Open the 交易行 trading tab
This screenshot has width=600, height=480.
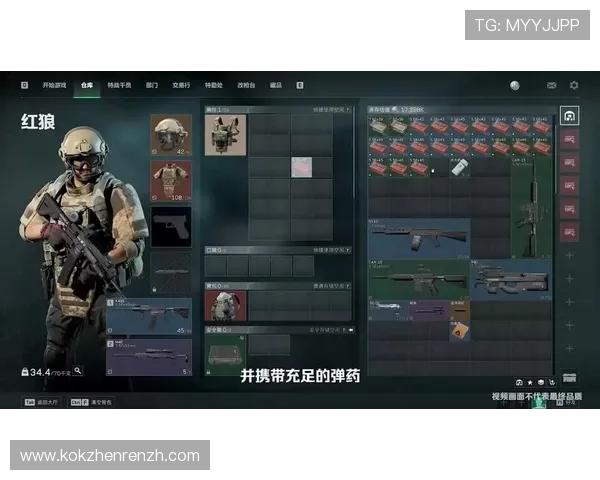coord(181,85)
